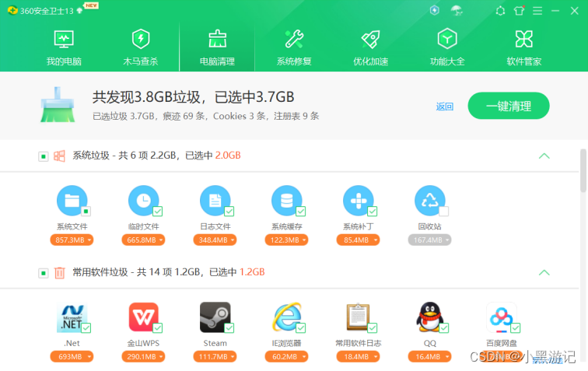Open the 16.4MB size dropdown
Image resolution: width=588 pixels, height=371 pixels.
[430, 357]
